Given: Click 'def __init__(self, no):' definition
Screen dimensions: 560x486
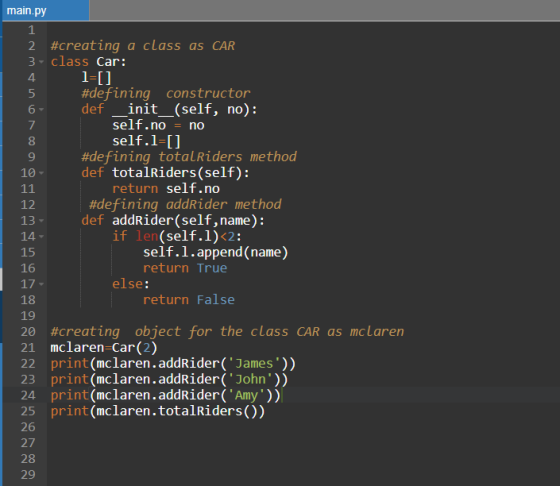Looking at the screenshot, I should (169, 109).
